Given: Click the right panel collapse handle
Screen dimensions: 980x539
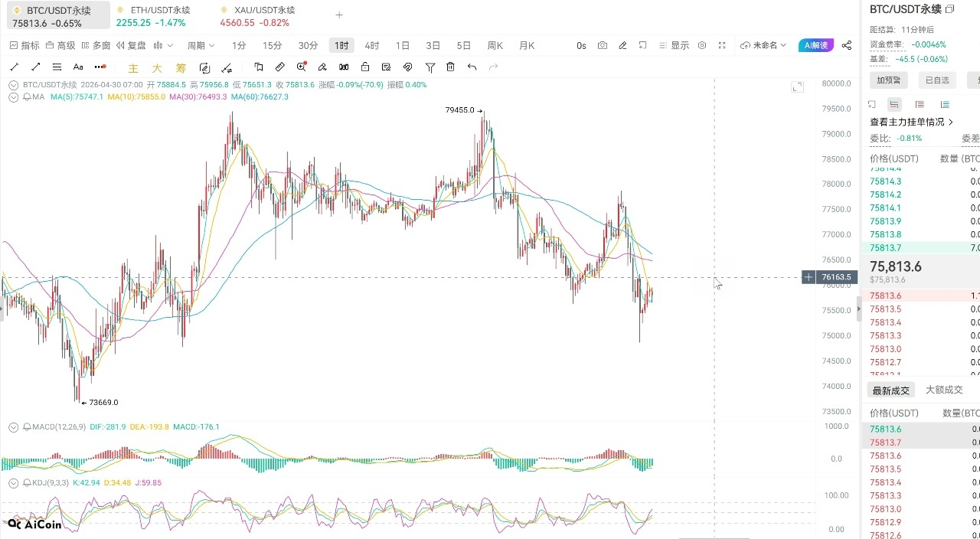Looking at the screenshot, I should tap(858, 309).
